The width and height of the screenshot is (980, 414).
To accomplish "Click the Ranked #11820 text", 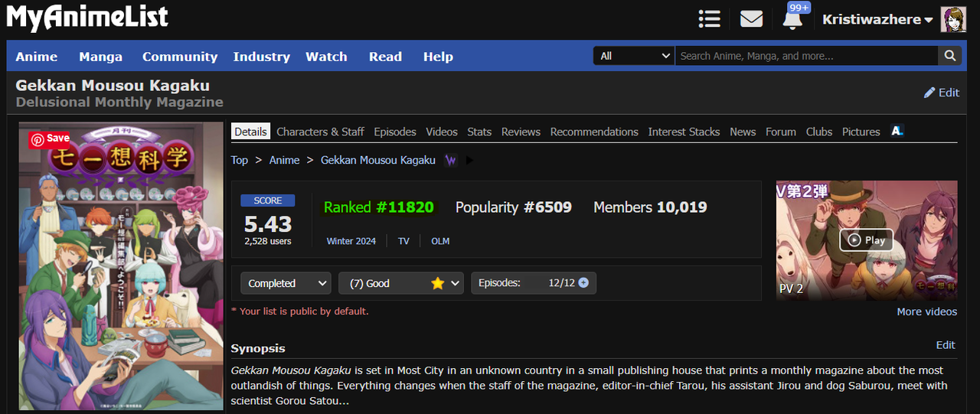I will coord(378,207).
